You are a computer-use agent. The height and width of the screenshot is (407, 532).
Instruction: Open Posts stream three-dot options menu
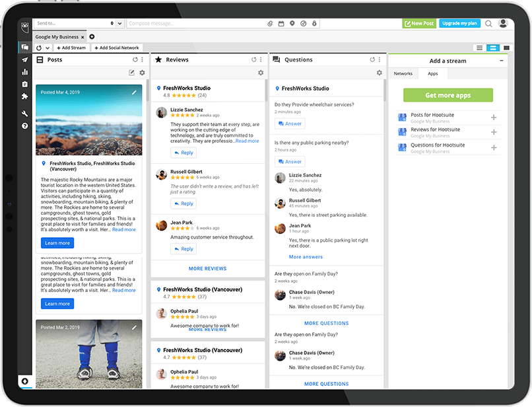(142, 59)
